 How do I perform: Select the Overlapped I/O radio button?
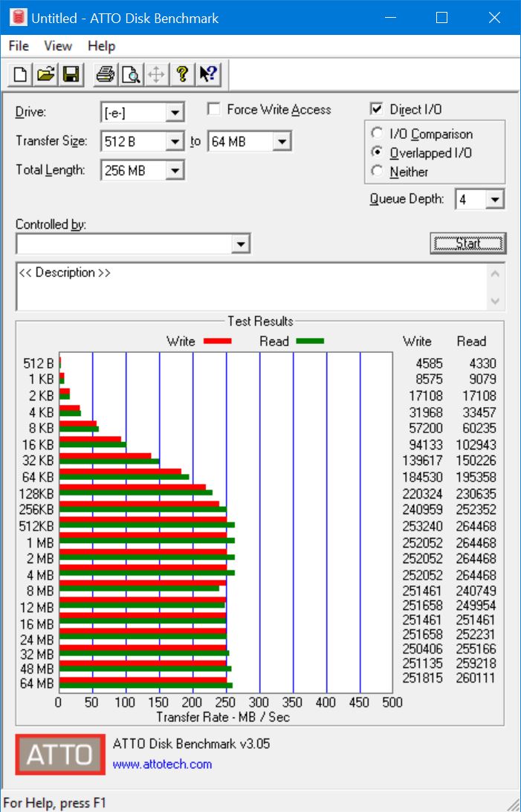(377, 152)
